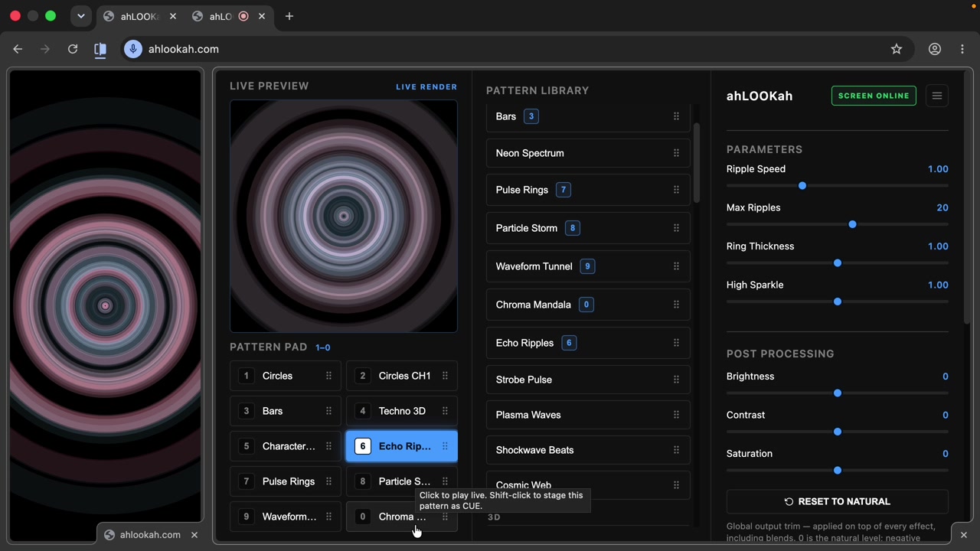Toggle the SCREEN ONLINE status button
This screenshot has height=551, width=980.
[x=874, y=96]
